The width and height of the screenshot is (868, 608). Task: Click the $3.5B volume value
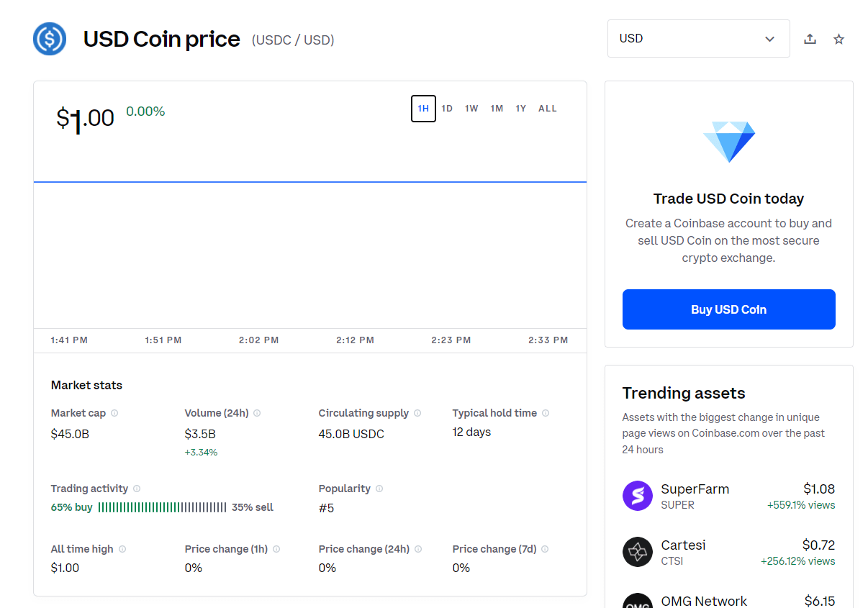[200, 434]
